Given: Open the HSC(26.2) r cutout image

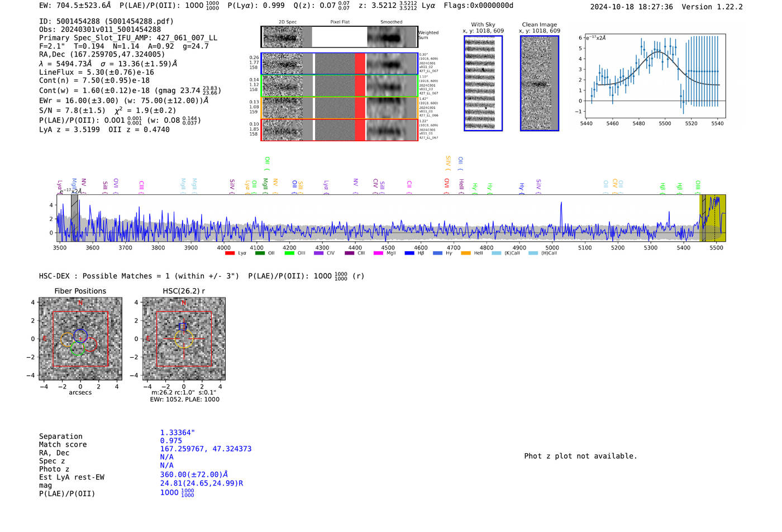Looking at the screenshot, I should tap(184, 339).
